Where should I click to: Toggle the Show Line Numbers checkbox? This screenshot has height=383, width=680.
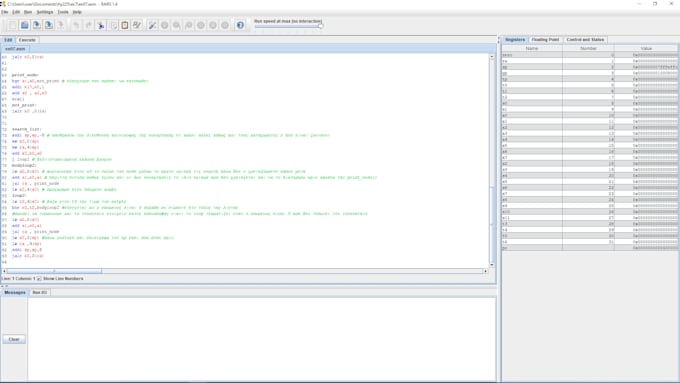pos(39,278)
